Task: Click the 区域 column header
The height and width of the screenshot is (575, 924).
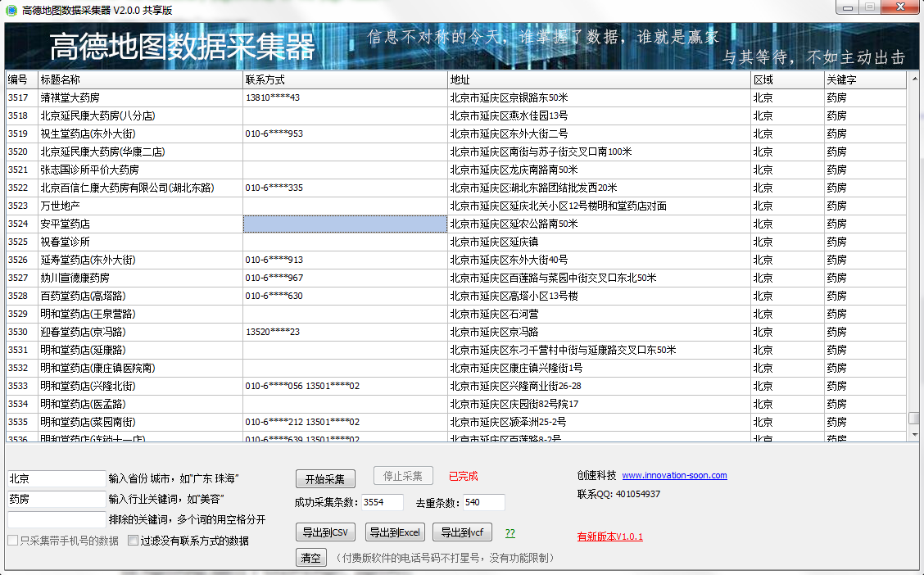Action: coord(788,79)
